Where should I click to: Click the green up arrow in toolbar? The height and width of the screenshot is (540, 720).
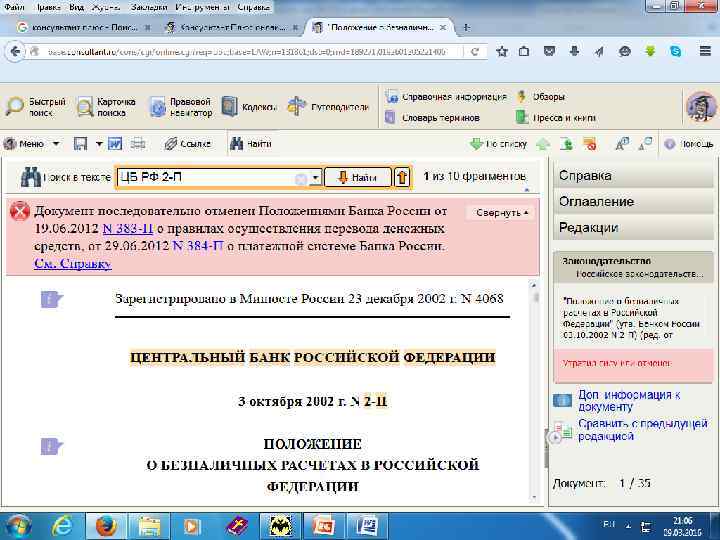click(543, 144)
